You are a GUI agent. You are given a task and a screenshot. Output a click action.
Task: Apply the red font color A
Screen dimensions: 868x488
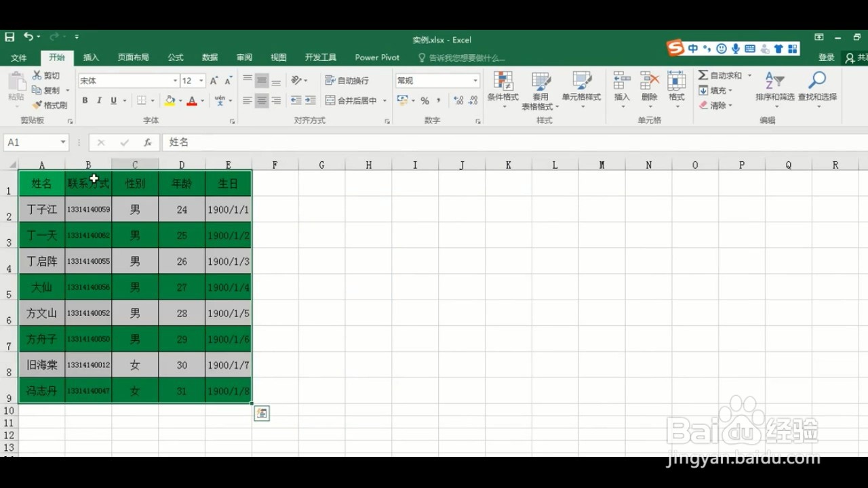[192, 100]
